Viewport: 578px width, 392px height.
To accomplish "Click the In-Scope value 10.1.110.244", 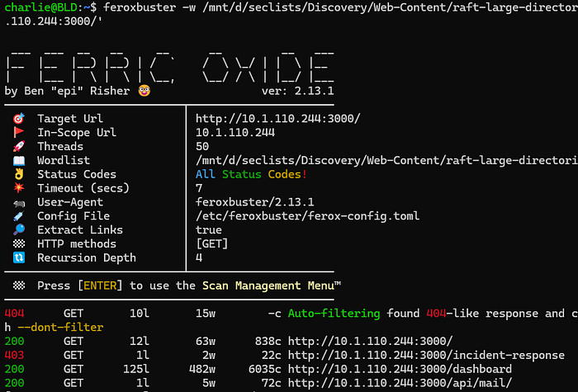I will [x=235, y=132].
